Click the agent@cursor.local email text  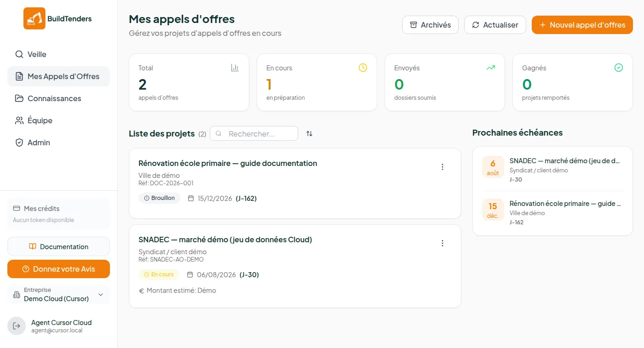point(57,330)
